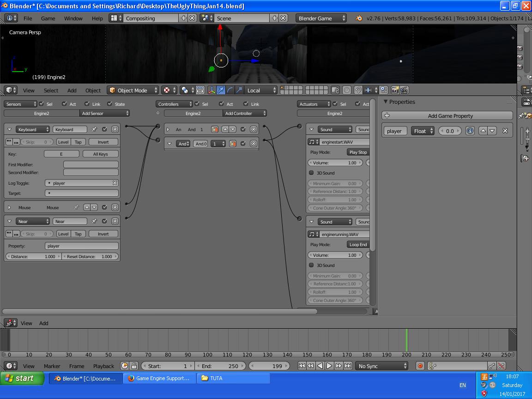This screenshot has width=532, height=399.
Task: Click info icon on player property
Action: (x=470, y=131)
